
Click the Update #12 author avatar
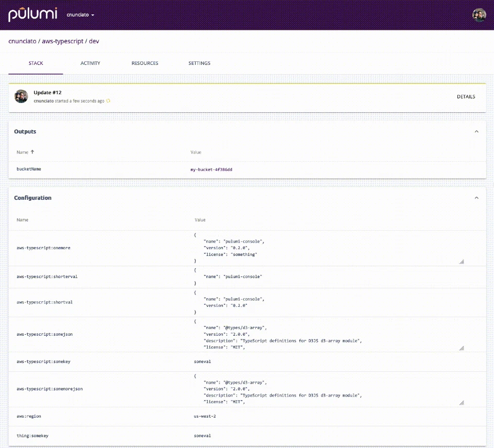tap(21, 96)
